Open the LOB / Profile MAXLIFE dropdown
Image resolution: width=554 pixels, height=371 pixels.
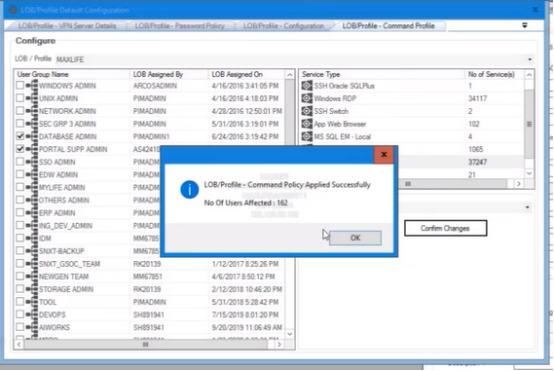pyautogui.click(x=529, y=59)
